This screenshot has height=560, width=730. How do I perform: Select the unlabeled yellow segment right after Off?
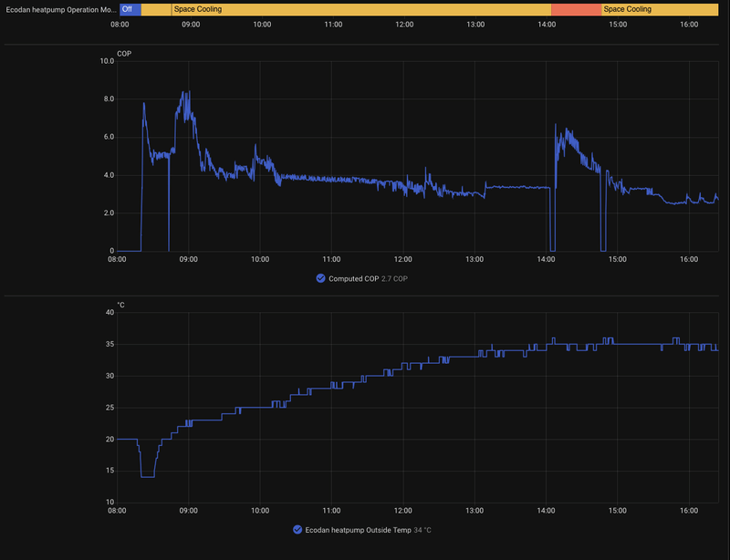156,9
